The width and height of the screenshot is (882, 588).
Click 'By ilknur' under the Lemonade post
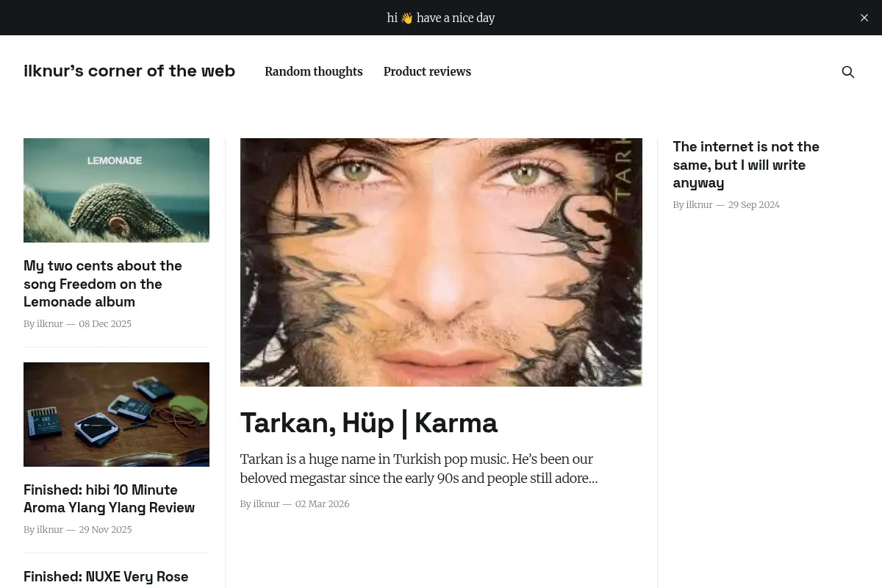pyautogui.click(x=43, y=324)
